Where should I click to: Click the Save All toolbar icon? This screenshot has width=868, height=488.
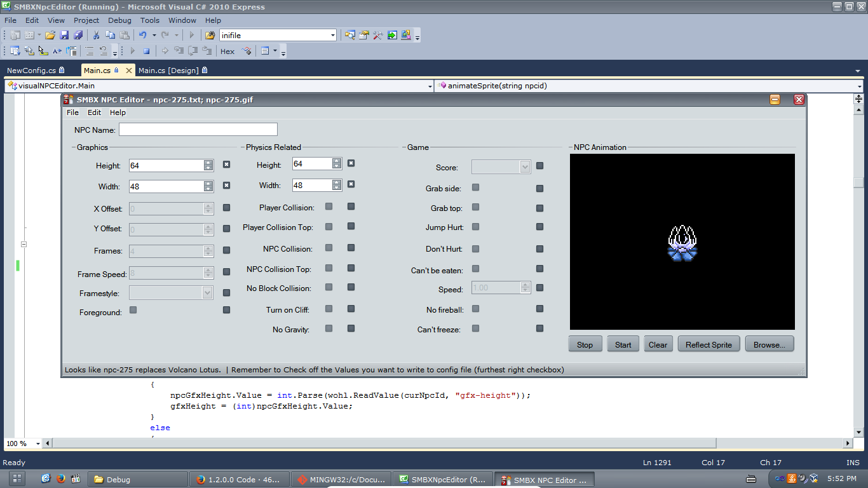pos(78,36)
